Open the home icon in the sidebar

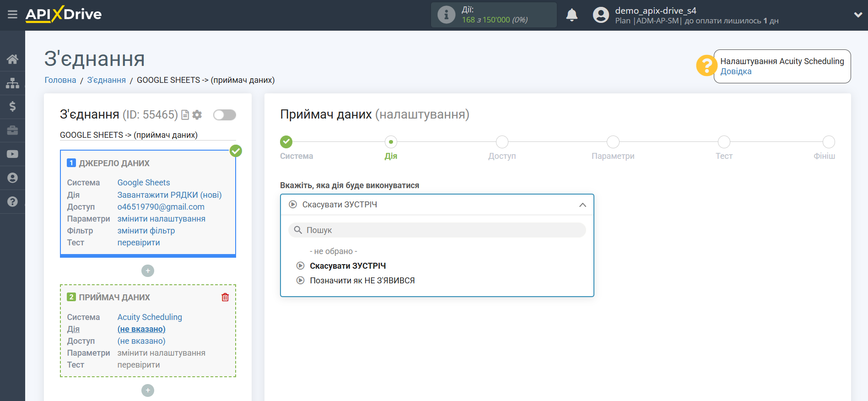coord(12,59)
